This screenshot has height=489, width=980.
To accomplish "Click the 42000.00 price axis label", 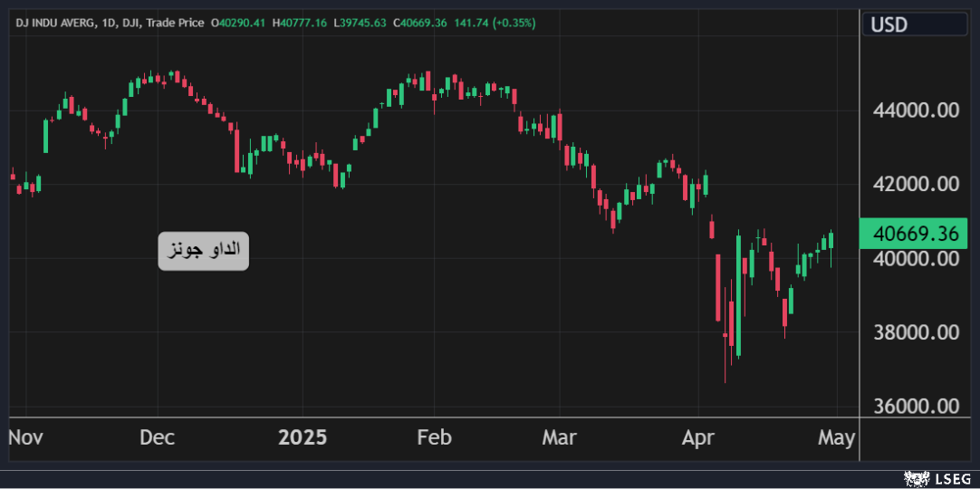I will click(x=915, y=184).
